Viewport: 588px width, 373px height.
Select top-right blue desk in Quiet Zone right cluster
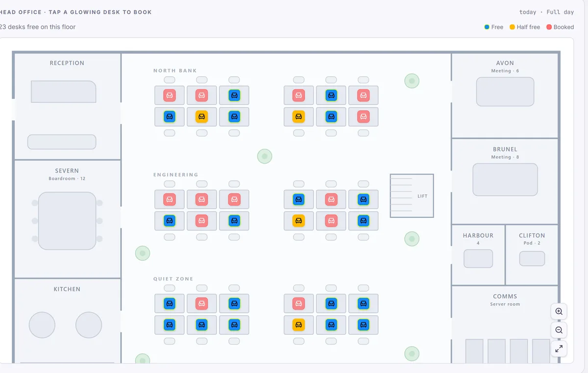pyautogui.click(x=364, y=303)
